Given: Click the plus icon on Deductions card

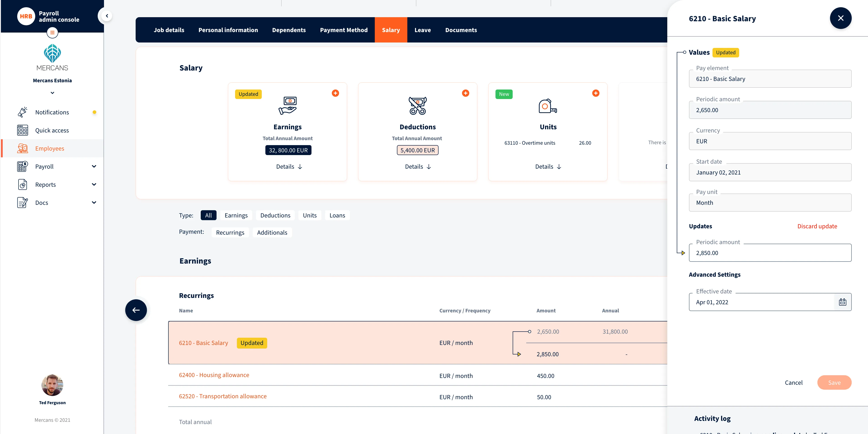Looking at the screenshot, I should [465, 93].
